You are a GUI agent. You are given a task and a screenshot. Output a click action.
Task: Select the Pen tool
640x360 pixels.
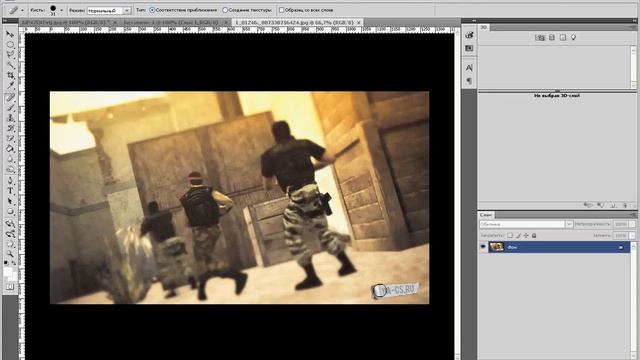[10, 181]
